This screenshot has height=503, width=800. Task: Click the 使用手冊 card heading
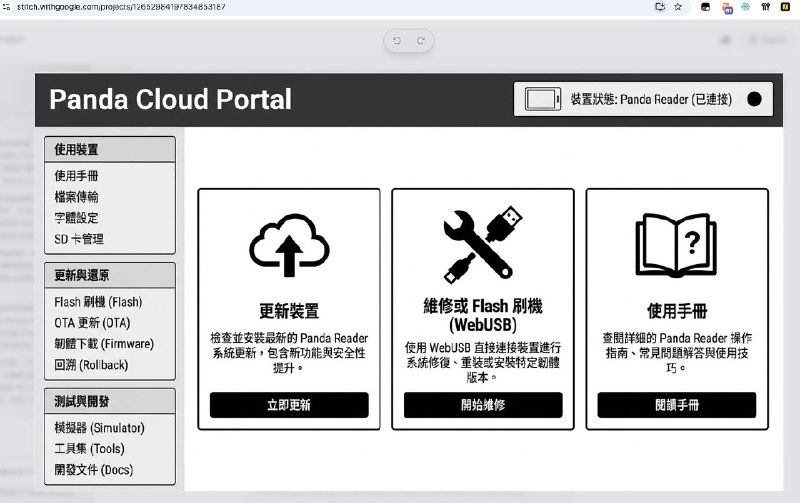click(x=677, y=311)
